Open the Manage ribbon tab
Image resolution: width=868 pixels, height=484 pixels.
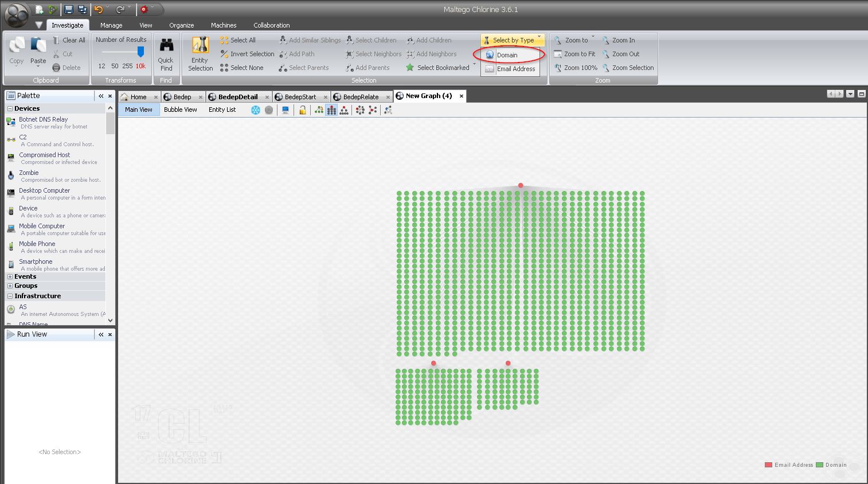pos(111,25)
